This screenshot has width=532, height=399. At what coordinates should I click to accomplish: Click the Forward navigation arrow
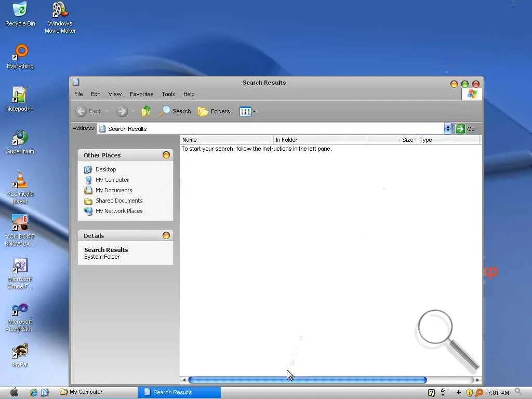point(122,111)
